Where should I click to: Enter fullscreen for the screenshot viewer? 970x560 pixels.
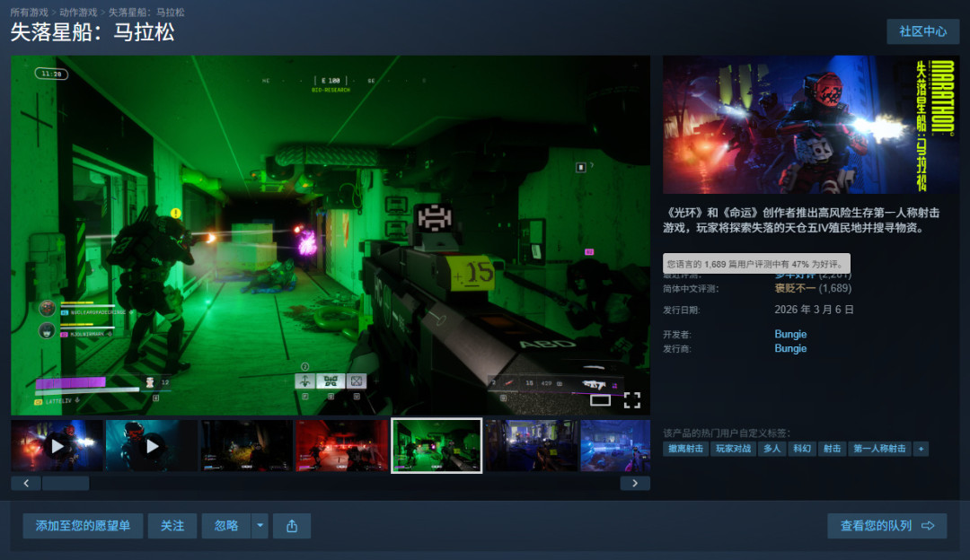click(631, 400)
